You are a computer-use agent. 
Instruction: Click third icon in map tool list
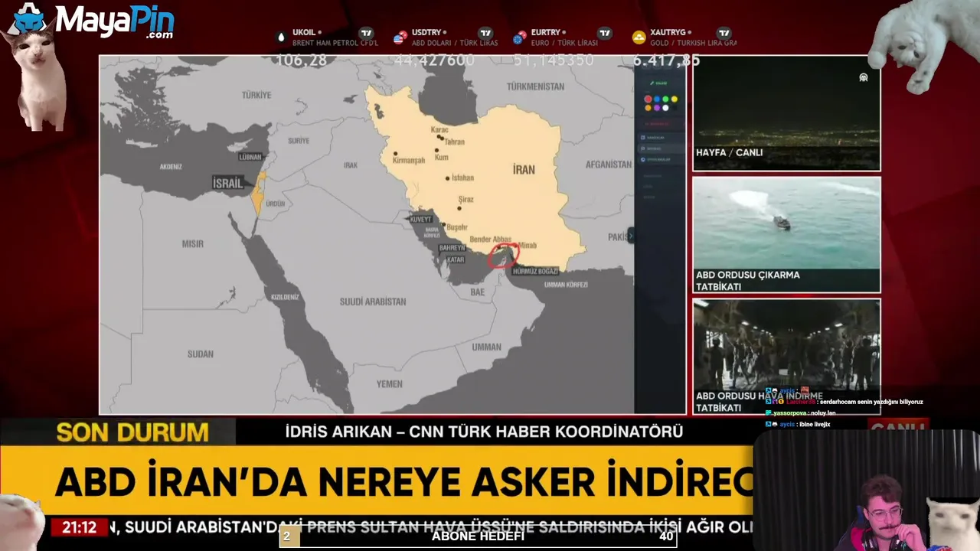[x=643, y=159]
